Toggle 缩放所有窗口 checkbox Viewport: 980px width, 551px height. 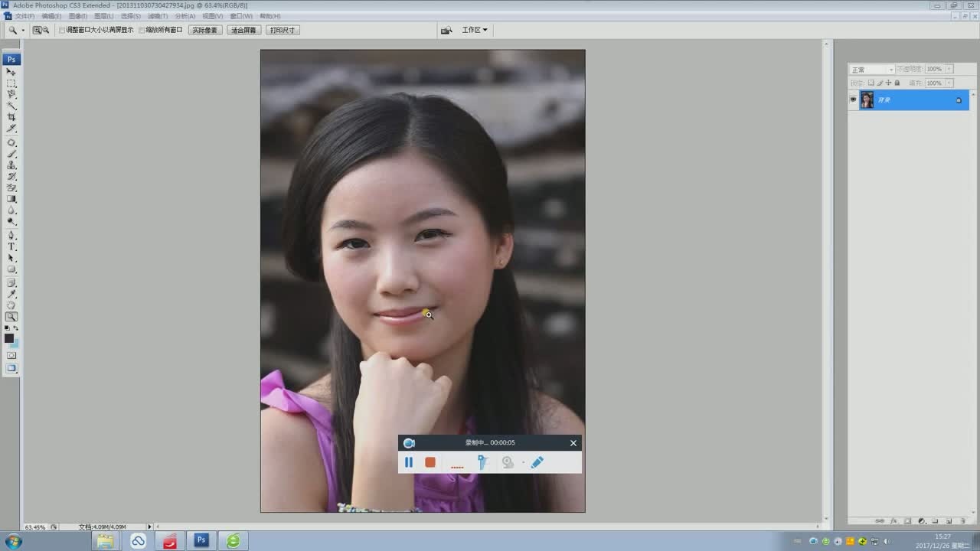tap(142, 30)
